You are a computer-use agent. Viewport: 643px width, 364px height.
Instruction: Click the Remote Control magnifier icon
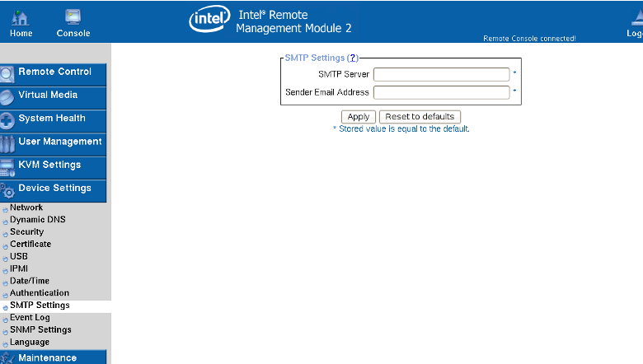[7, 75]
